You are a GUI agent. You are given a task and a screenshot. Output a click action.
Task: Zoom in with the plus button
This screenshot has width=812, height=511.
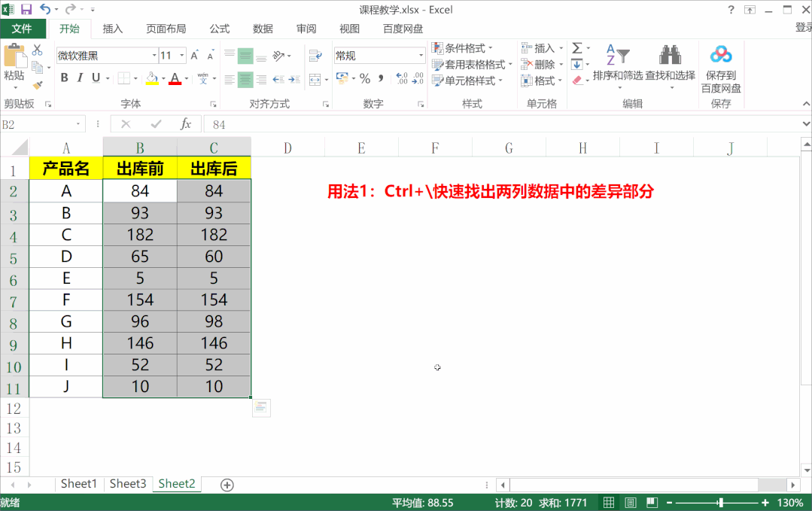(765, 502)
